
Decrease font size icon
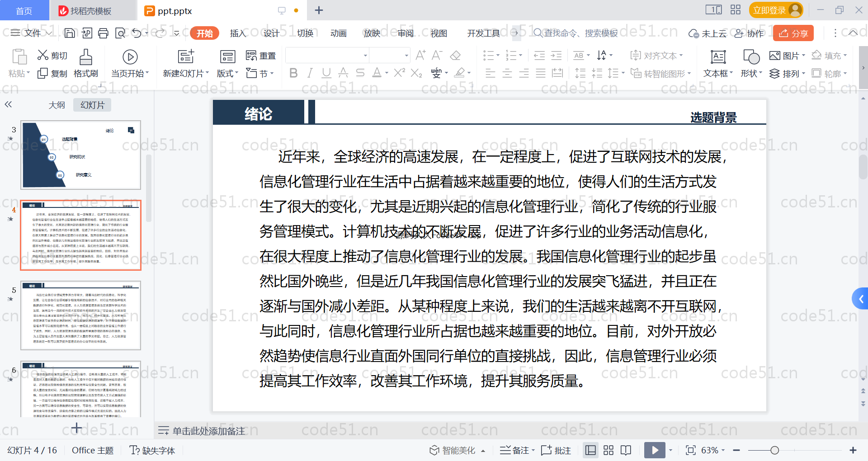point(437,55)
